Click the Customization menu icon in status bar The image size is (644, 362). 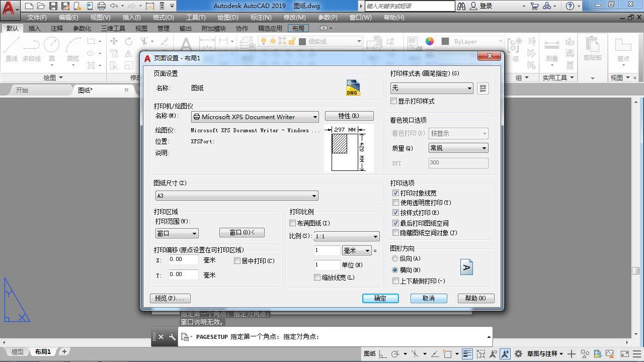[637, 354]
